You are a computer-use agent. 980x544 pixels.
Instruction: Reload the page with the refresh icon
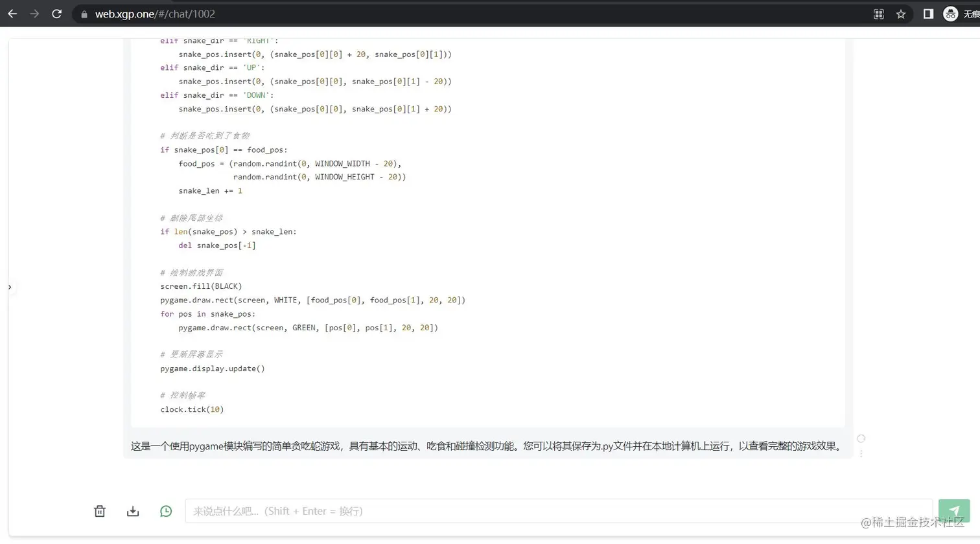(x=57, y=14)
